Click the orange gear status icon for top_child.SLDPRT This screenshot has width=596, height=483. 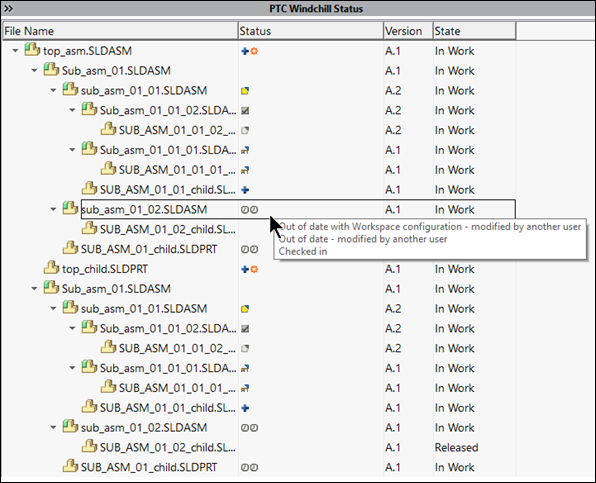pyautogui.click(x=254, y=269)
